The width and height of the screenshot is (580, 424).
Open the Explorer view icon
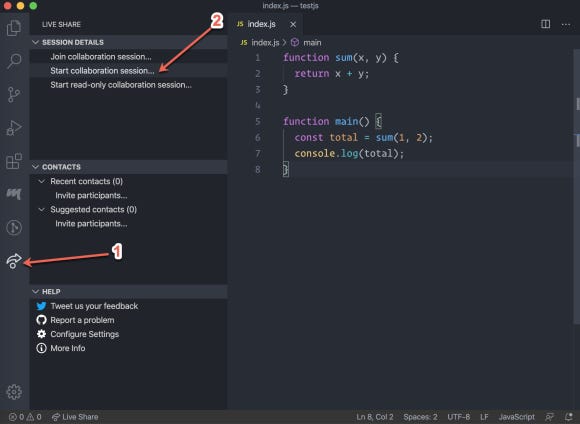(14, 28)
